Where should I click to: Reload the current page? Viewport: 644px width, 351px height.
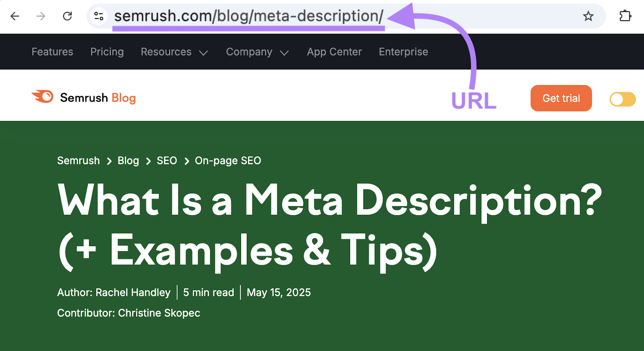(x=68, y=16)
